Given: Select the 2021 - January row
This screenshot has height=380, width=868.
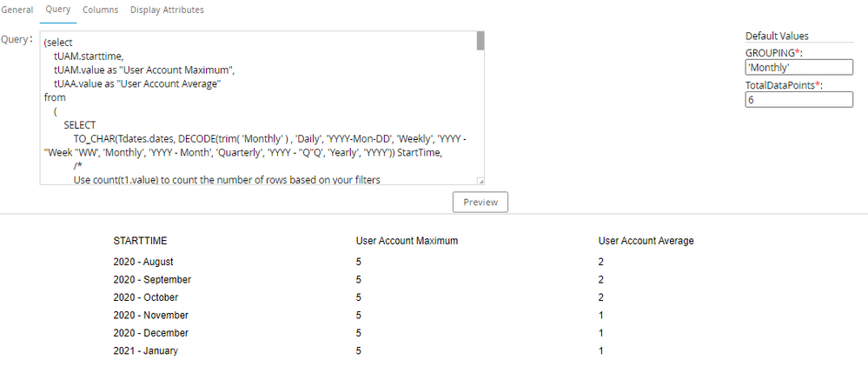Looking at the screenshot, I should [144, 351].
